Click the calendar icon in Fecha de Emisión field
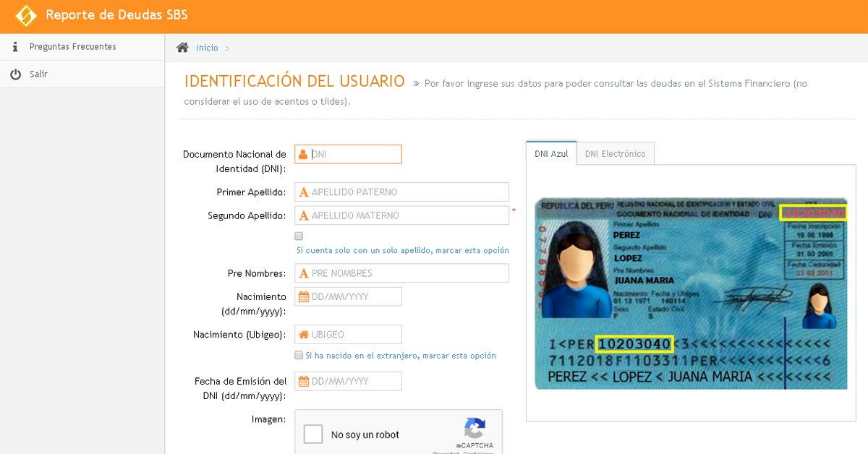Image resolution: width=868 pixels, height=454 pixels. tap(304, 381)
